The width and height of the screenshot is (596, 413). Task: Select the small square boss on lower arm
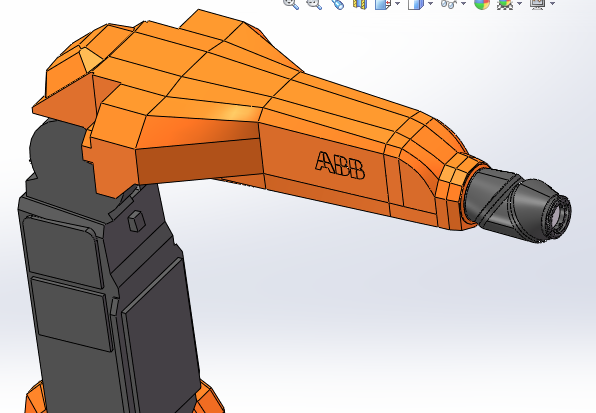(136, 221)
